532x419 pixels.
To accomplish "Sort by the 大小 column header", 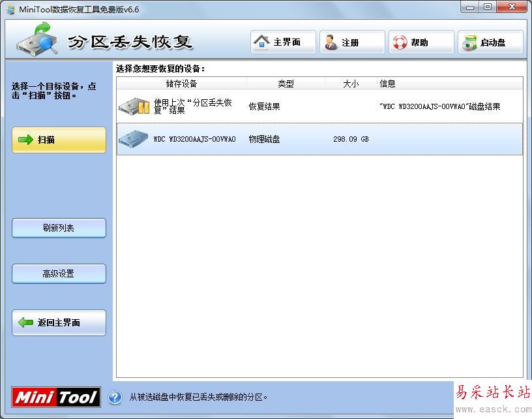I will click(x=351, y=84).
